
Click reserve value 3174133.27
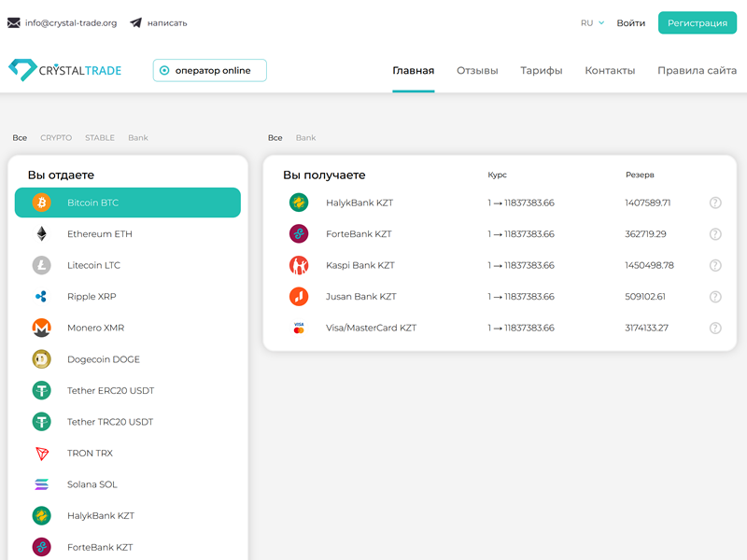646,329
